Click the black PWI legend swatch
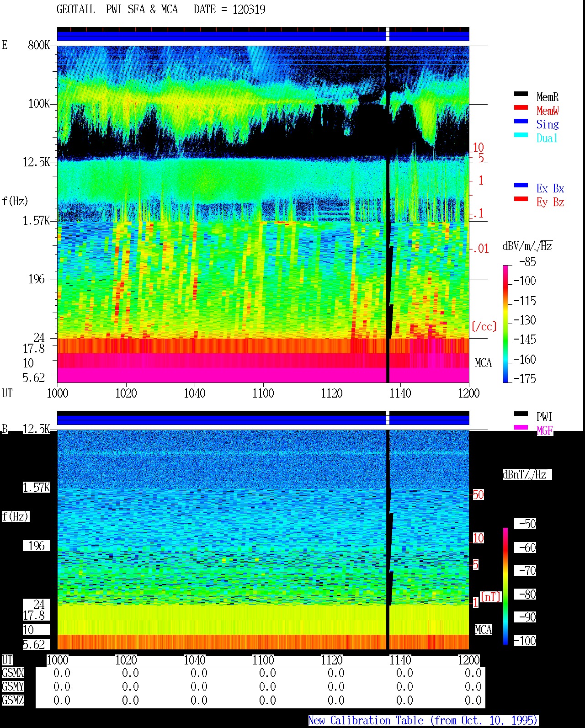585x728 pixels. [x=521, y=414]
